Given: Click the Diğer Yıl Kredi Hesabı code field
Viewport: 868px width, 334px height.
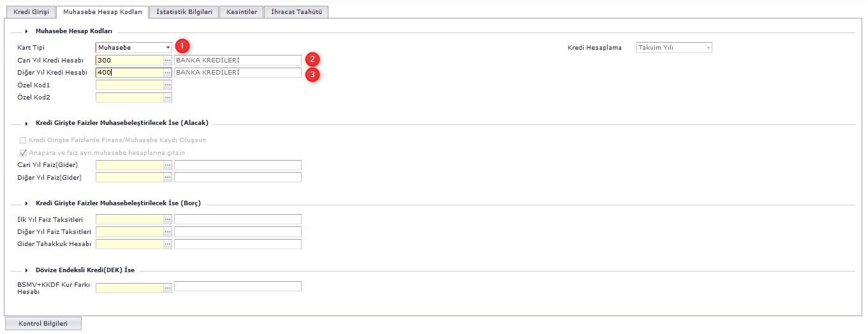Looking at the screenshot, I should pos(129,73).
